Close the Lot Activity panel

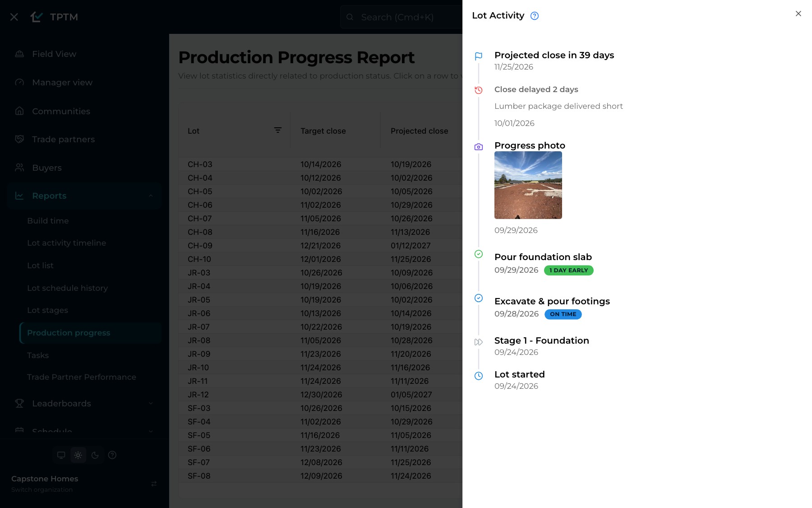[x=798, y=14]
